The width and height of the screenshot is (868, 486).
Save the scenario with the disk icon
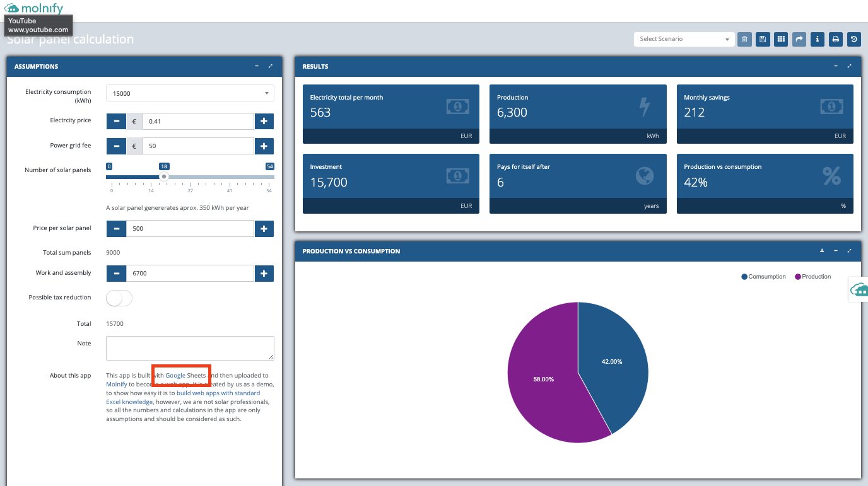[763, 39]
